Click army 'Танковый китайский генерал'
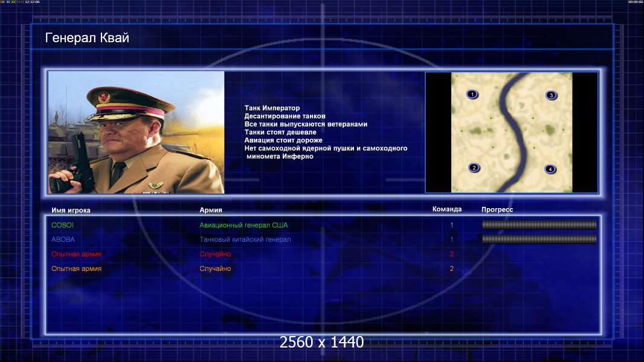 (245, 240)
